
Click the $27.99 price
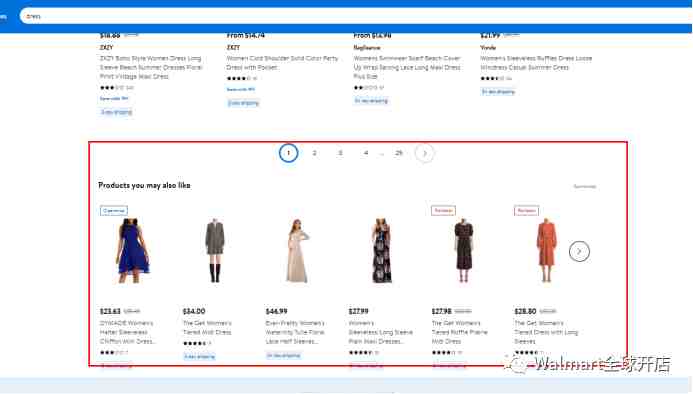pyautogui.click(x=358, y=311)
